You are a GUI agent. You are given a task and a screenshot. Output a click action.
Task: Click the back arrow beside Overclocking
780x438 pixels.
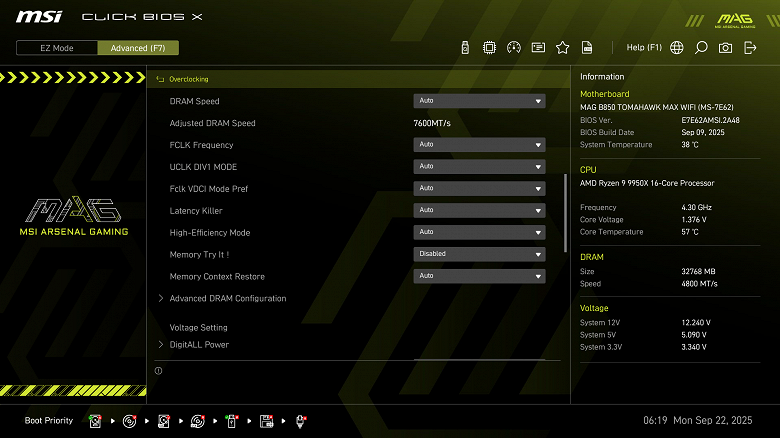(x=160, y=79)
